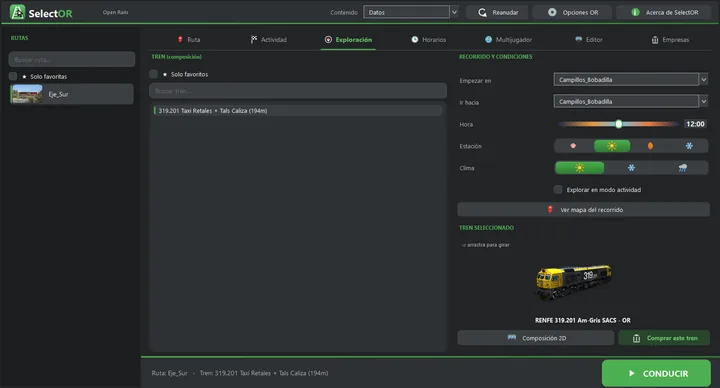This screenshot has width=720, height=388.
Task: Enable Solo favoritos trains checkbox
Action: [x=153, y=74]
